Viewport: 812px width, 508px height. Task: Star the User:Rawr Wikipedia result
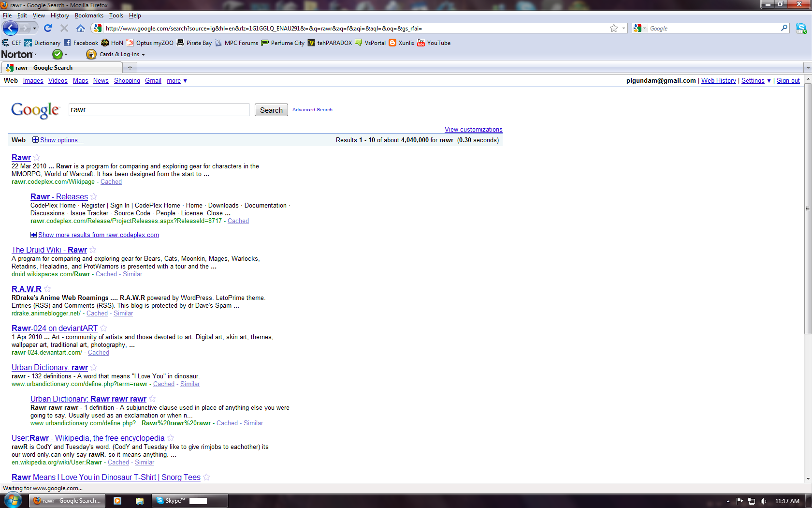(x=171, y=438)
